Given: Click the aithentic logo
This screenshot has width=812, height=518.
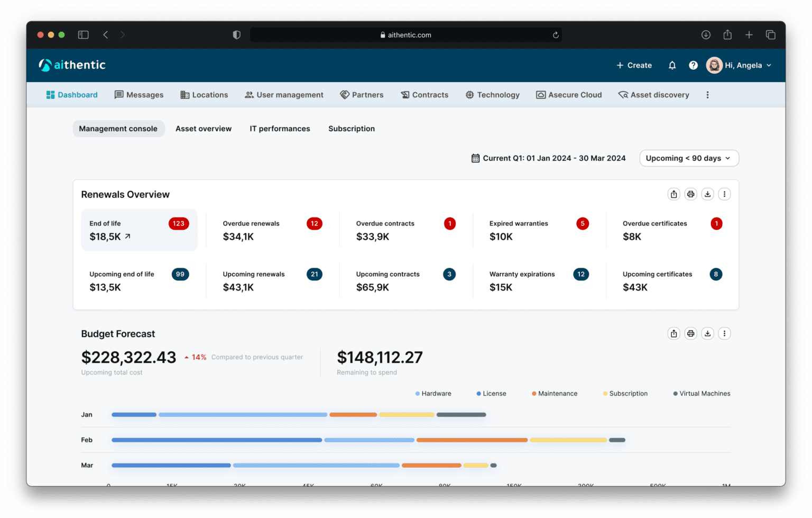Looking at the screenshot, I should point(72,65).
